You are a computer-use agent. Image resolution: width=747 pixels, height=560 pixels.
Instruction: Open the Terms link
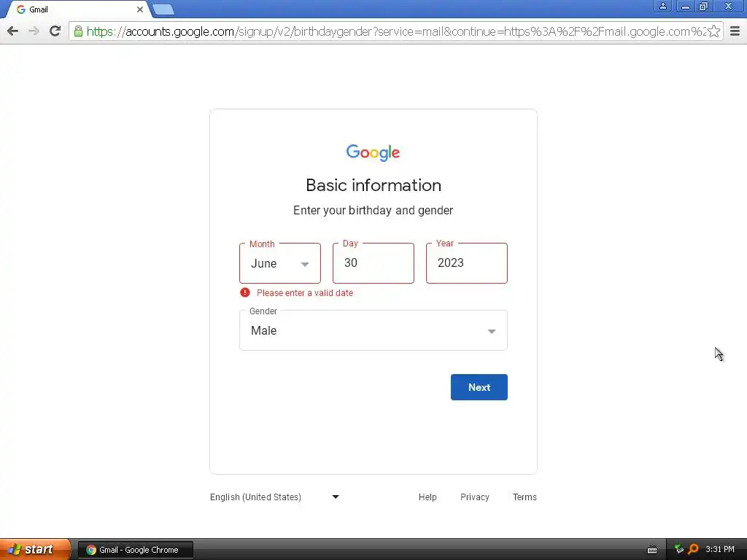525,497
